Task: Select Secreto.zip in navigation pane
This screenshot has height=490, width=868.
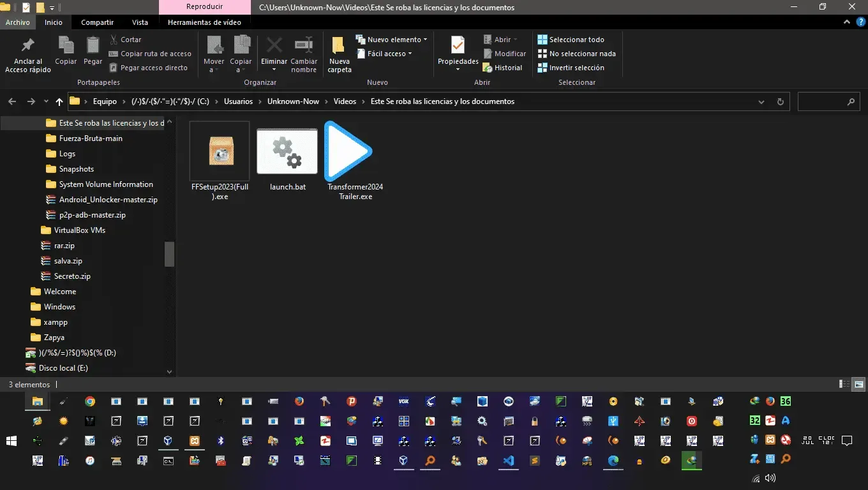Action: coord(72,276)
